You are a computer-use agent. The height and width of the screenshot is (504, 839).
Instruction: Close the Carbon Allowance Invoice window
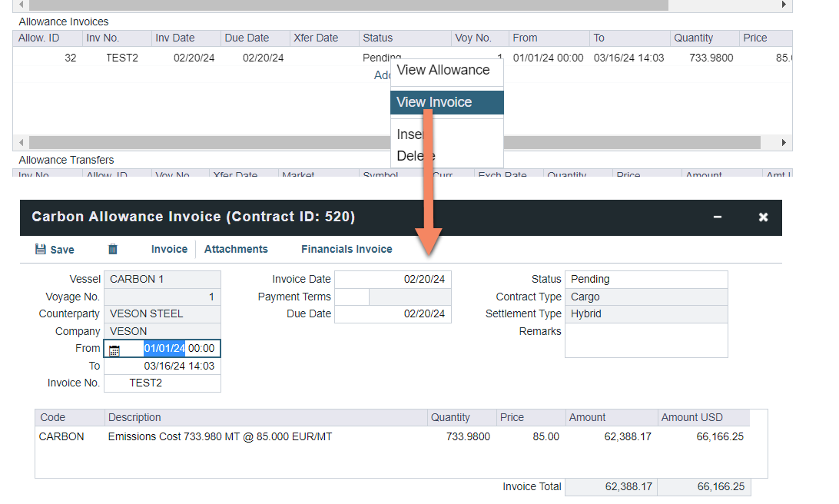pos(763,217)
